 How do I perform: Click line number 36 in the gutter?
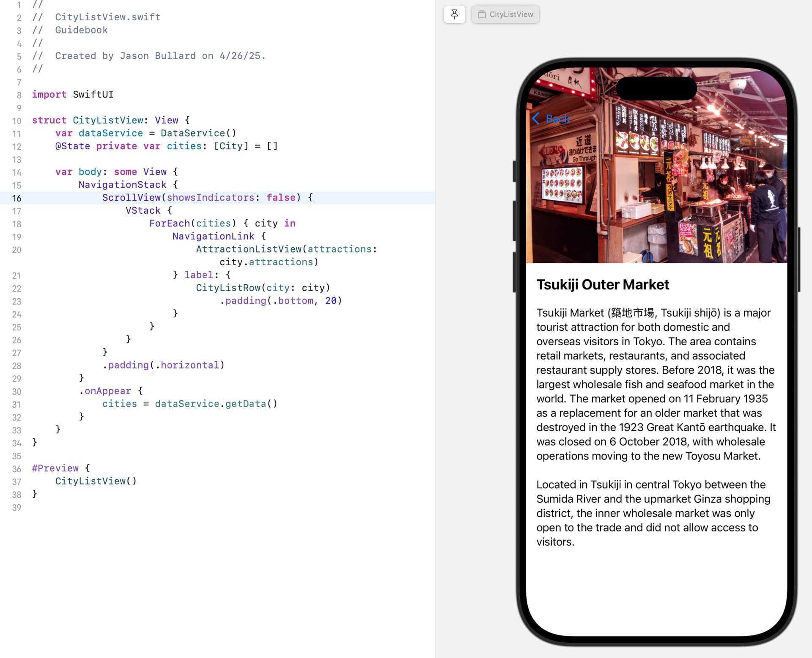click(16, 469)
